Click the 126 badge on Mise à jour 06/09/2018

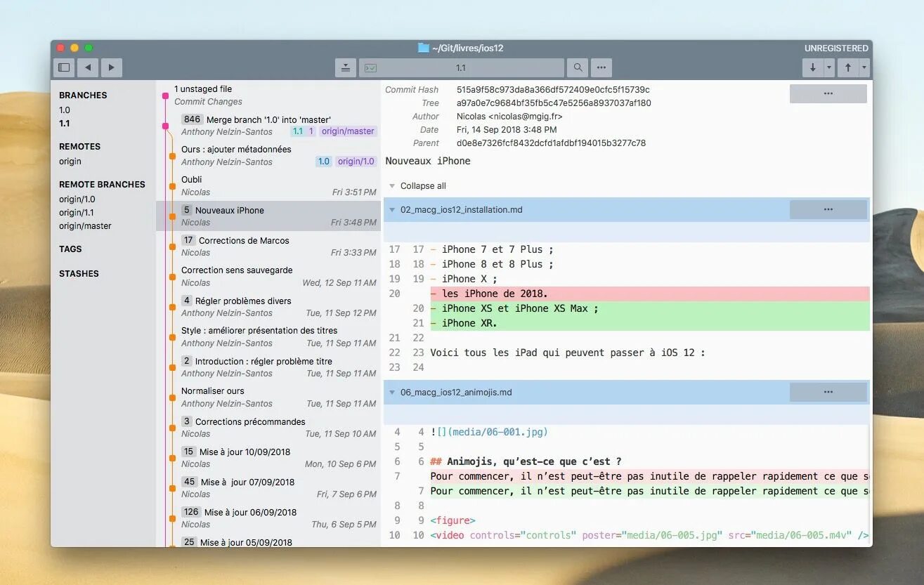click(190, 512)
